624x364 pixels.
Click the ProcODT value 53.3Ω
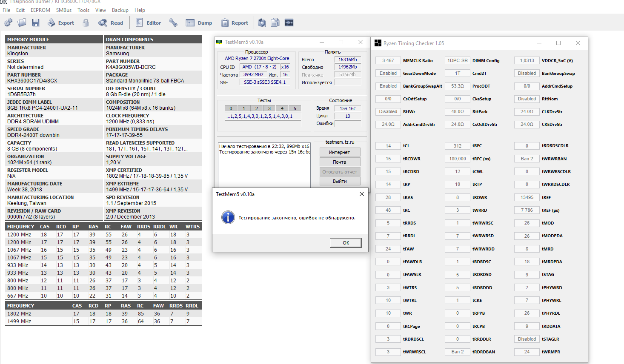tap(458, 86)
